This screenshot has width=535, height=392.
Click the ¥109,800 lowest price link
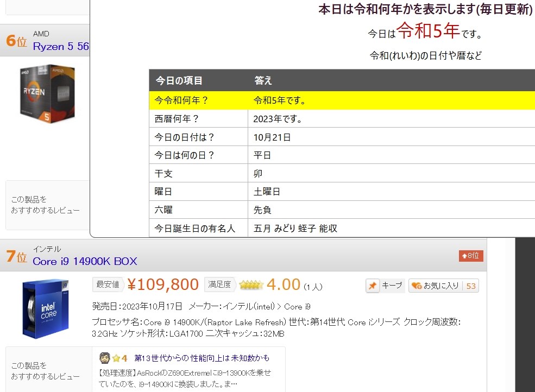pyautogui.click(x=165, y=284)
